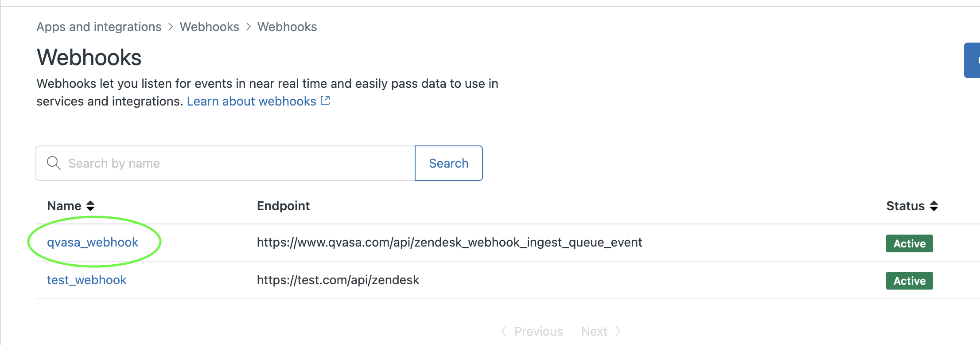The width and height of the screenshot is (980, 345).
Task: Click breadcrumb chevron after Apps and integrations
Action: 171,27
